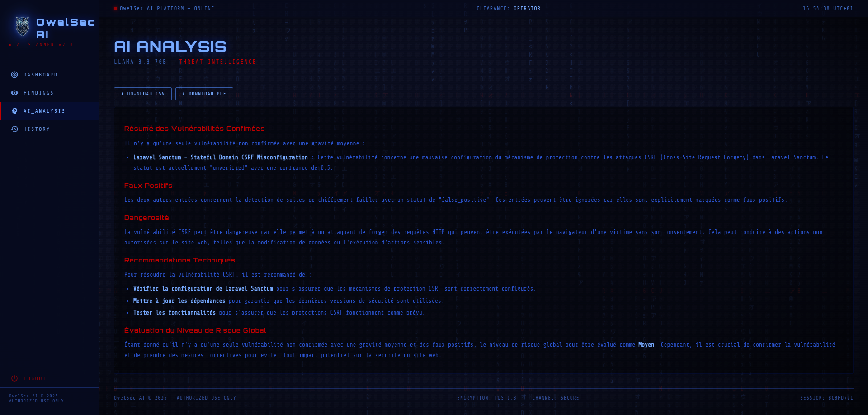Click the Faux Positifs heading
This screenshot has width=868, height=415.
tap(148, 186)
